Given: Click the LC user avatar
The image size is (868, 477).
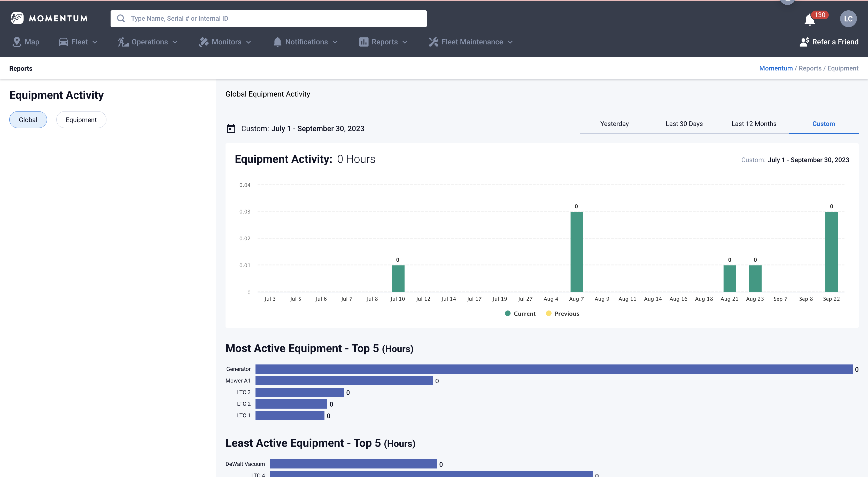Looking at the screenshot, I should coord(848,19).
